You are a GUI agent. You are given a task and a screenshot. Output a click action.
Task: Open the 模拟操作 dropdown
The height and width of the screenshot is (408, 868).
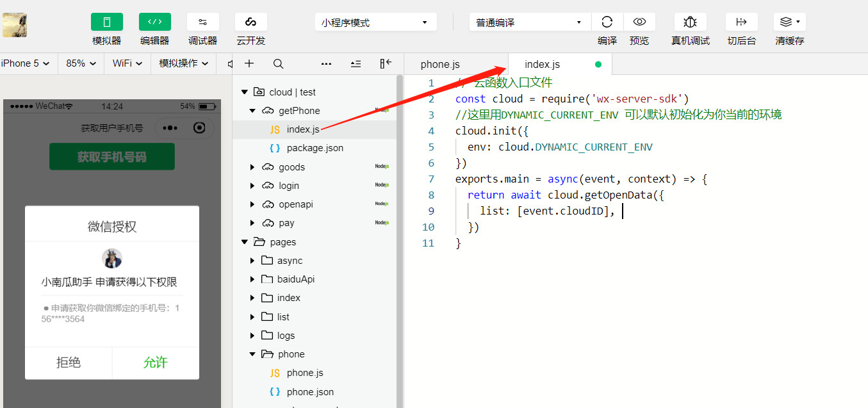[x=184, y=63]
